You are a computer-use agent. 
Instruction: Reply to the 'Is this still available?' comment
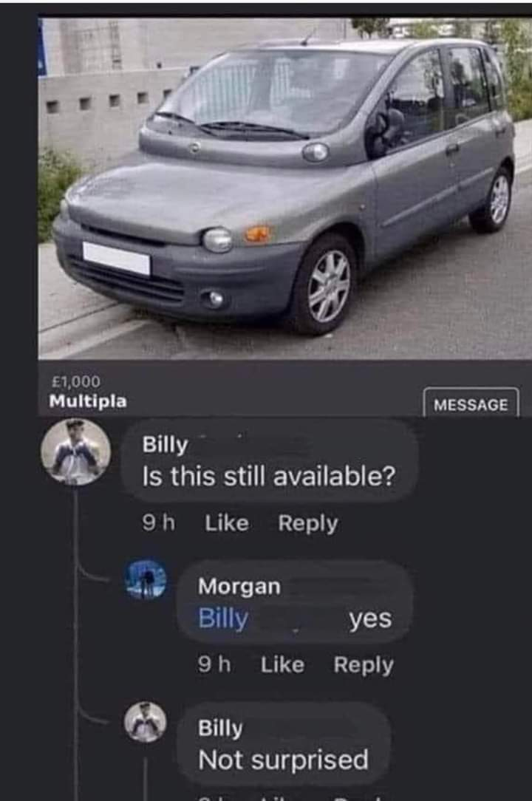(308, 523)
